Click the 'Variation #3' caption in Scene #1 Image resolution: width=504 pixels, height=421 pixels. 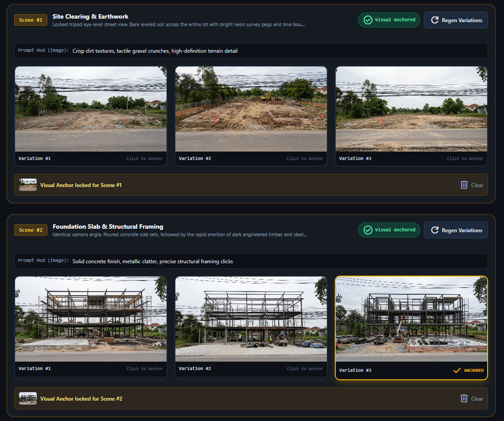355,159
